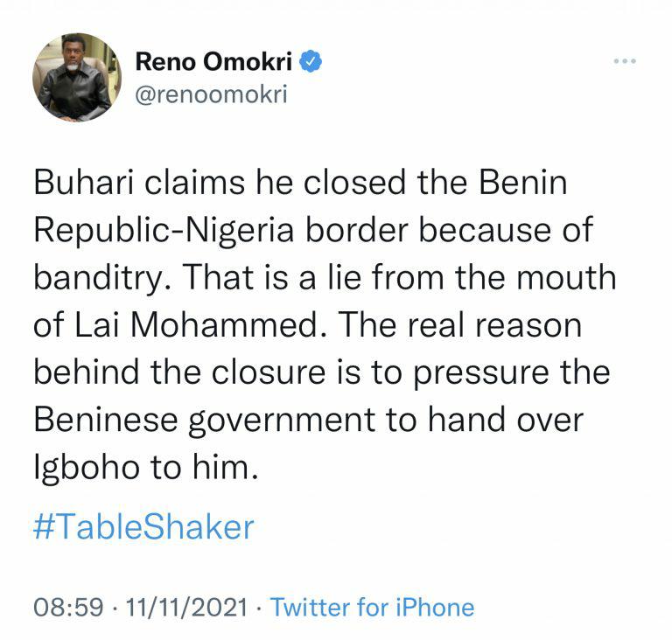The width and height of the screenshot is (672, 640).
Task: Open the tweet's three-dot more options menu
Action: [x=623, y=63]
